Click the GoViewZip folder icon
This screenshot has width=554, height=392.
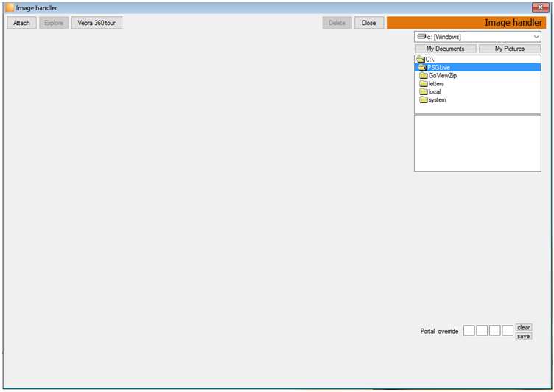[424, 75]
